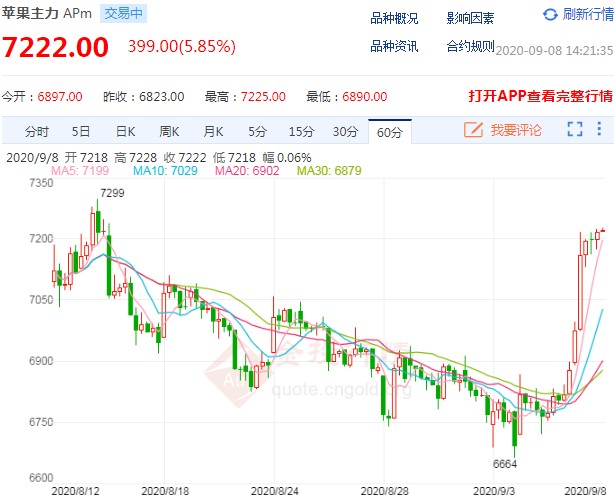Click the 收 7222 close value

(185, 158)
